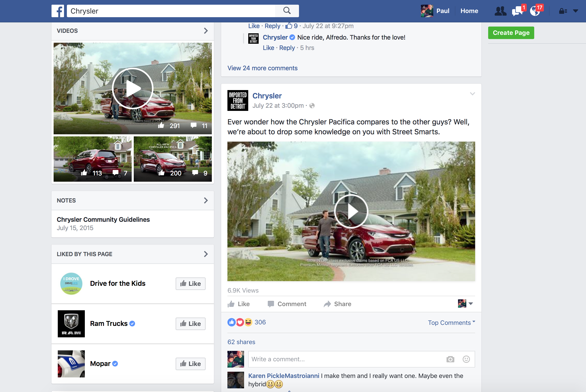
Task: Click the thumbs-up icon with 9 likes
Action: click(289, 26)
